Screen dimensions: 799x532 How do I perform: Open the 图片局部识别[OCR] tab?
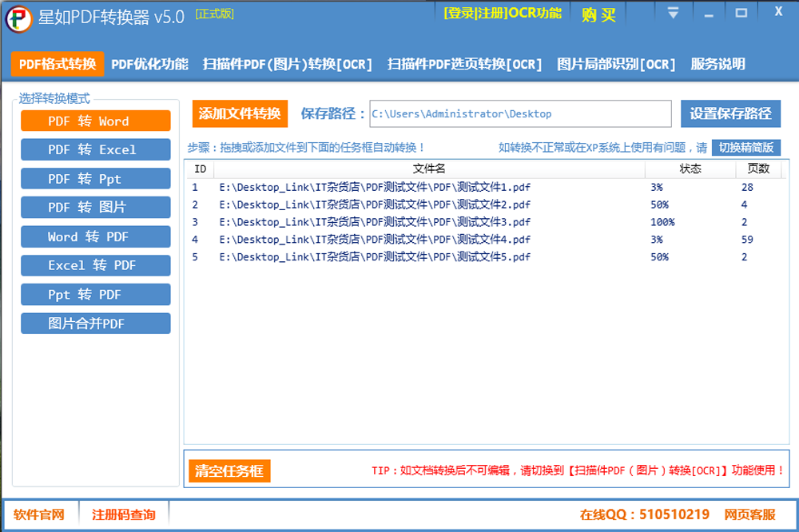pos(616,65)
